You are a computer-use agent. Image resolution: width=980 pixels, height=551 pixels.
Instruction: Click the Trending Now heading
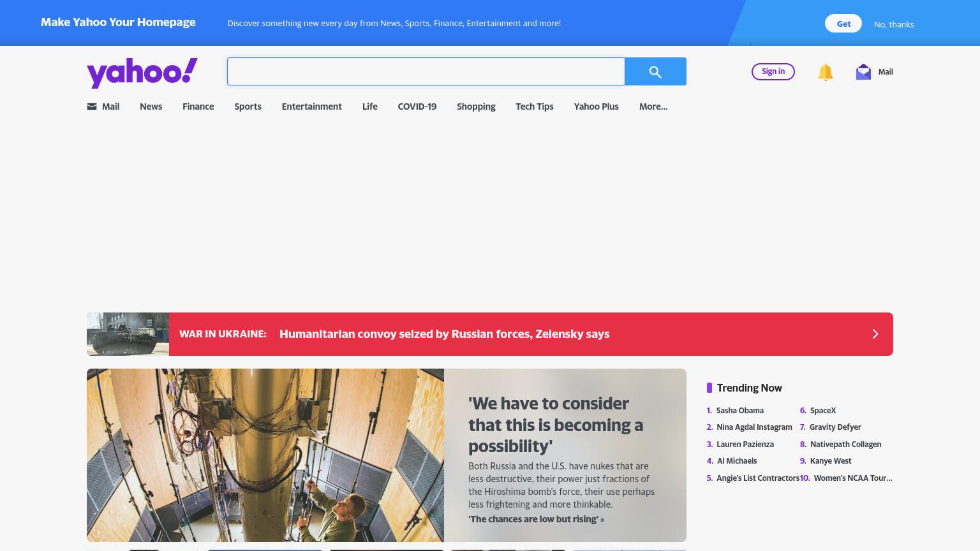749,388
